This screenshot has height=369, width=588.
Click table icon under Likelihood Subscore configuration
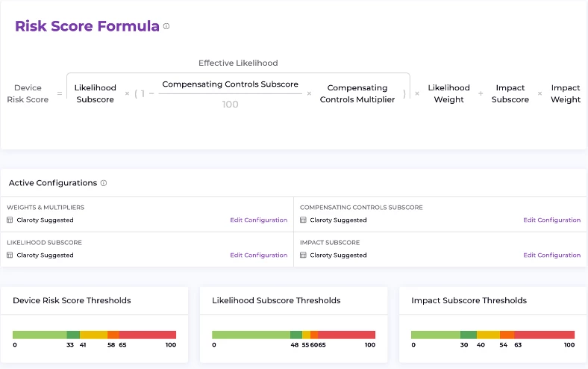tap(10, 255)
